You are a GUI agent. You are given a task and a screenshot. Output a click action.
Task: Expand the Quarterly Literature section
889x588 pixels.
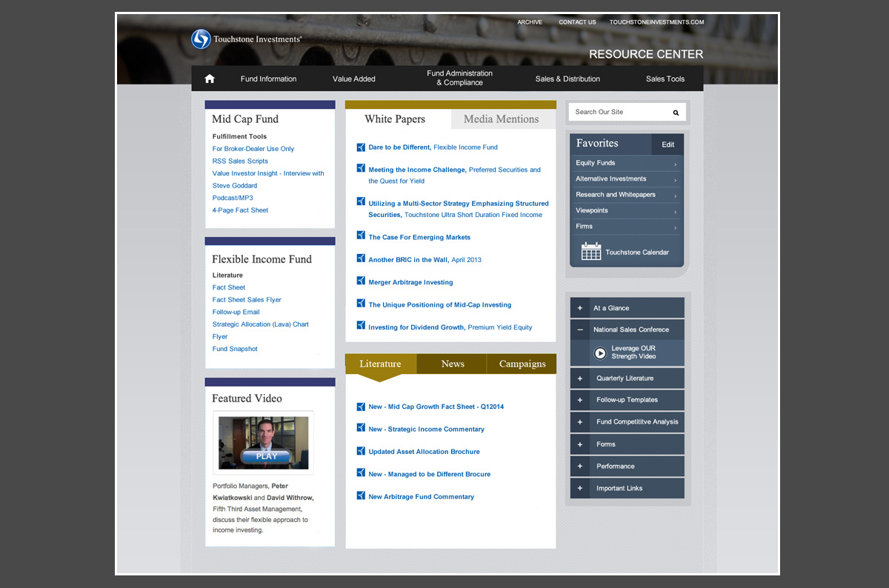(x=580, y=378)
